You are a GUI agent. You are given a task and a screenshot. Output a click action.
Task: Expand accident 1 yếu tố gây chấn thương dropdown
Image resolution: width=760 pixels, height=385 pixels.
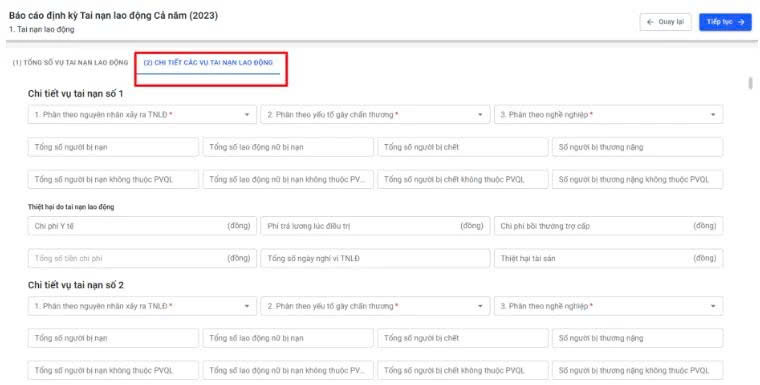click(x=375, y=115)
